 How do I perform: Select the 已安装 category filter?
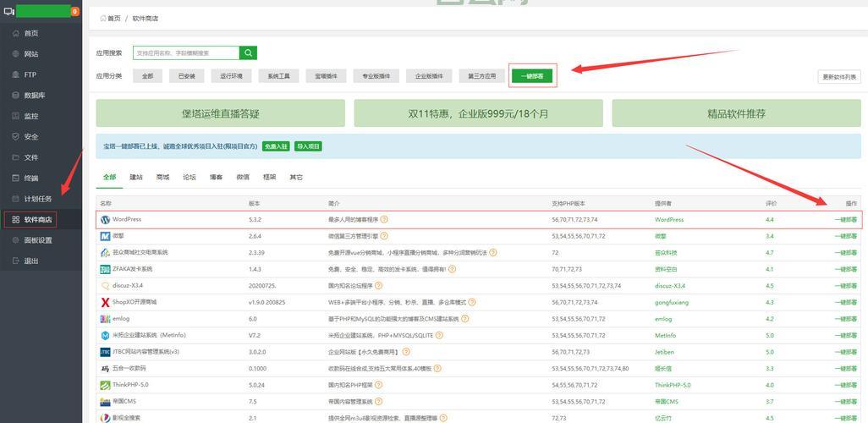pyautogui.click(x=186, y=76)
